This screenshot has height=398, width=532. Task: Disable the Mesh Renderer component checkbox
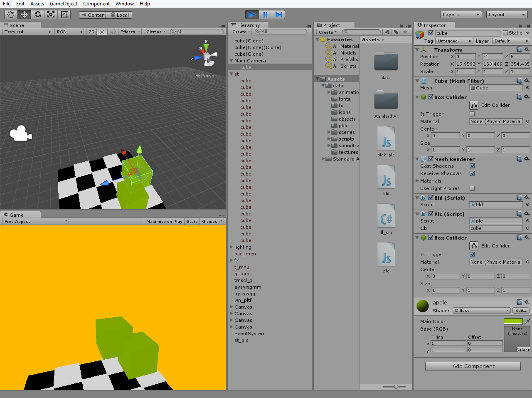[431, 159]
